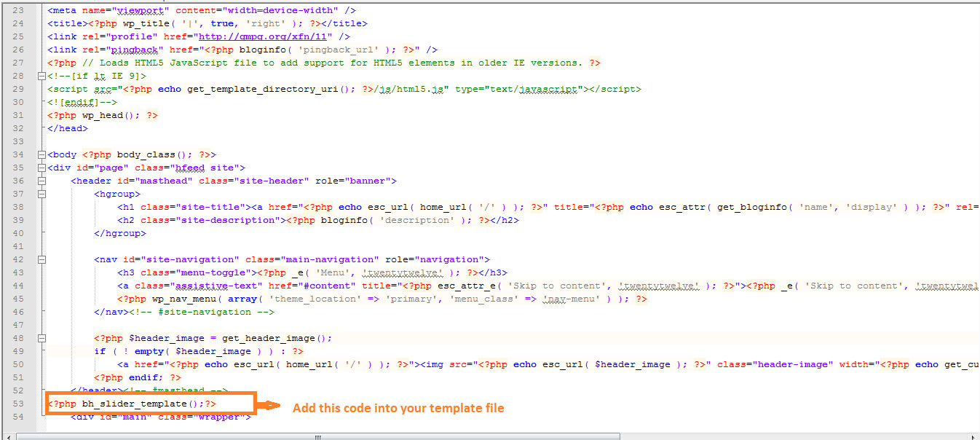Click the "header-image" class on line 50
Image resolution: width=980 pixels, height=440 pixels.
pos(794,364)
